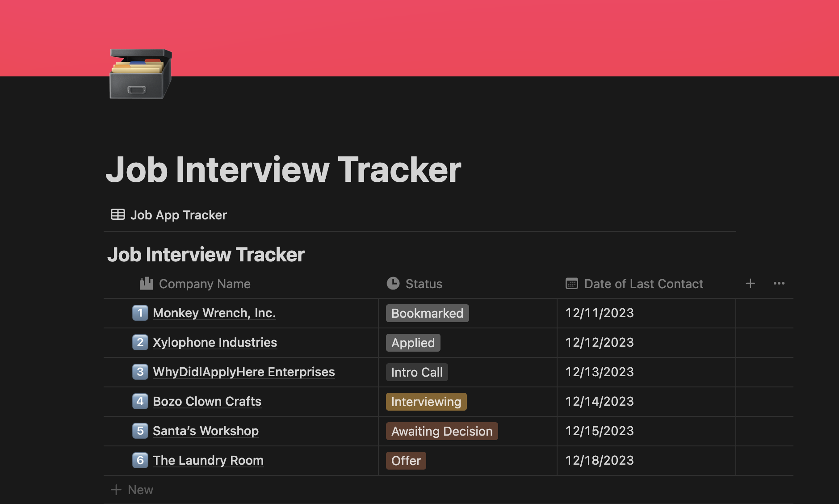This screenshot has width=839, height=504.
Task: Click the factory icon in Company Name header
Action: click(x=147, y=283)
